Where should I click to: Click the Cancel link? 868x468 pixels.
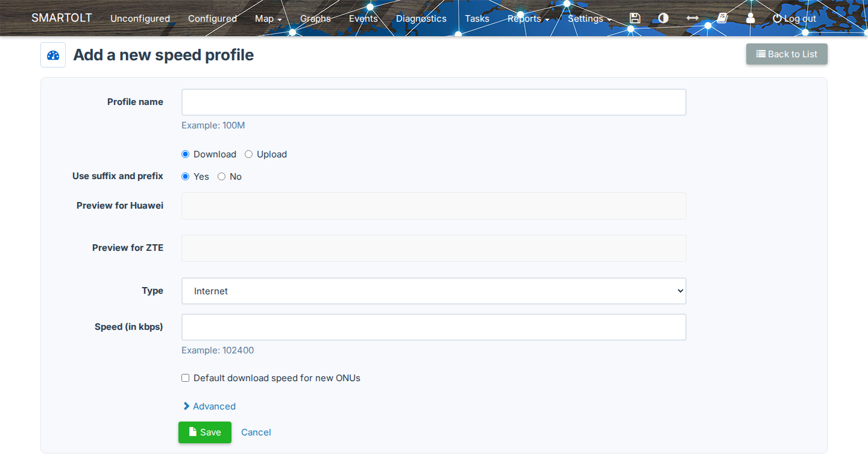[256, 432]
